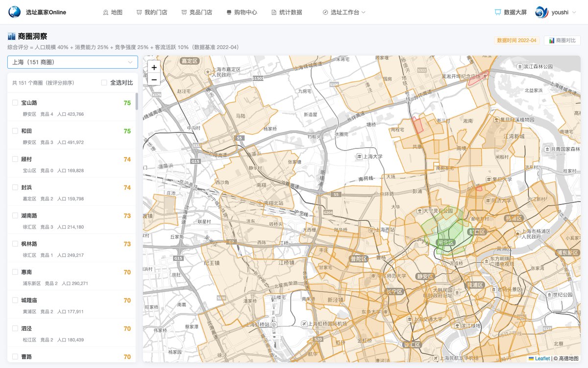The height and width of the screenshot is (368, 588).
Task: Open 购物中心 in the top navigation
Action: pyautogui.click(x=242, y=12)
